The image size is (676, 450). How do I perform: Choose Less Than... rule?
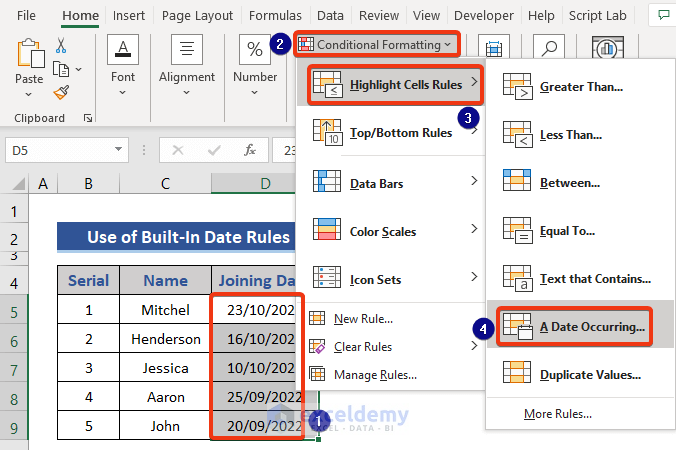(x=580, y=135)
